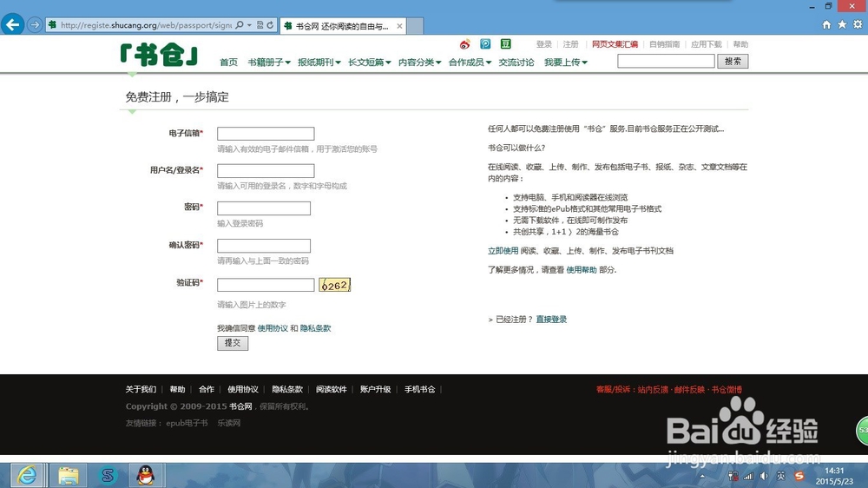Screen dimensions: 868x488
Task: Open the 帮助 link in top bar
Action: tap(740, 44)
